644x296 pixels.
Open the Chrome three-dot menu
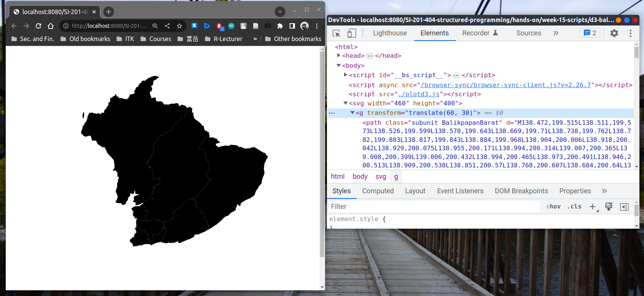point(317,26)
